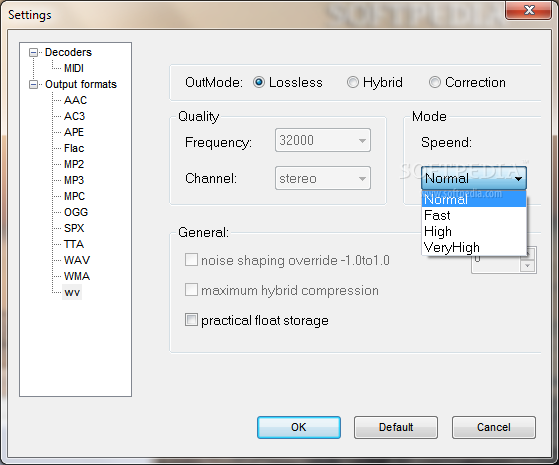Click the Cancel button
559x465 pixels.
(494, 427)
